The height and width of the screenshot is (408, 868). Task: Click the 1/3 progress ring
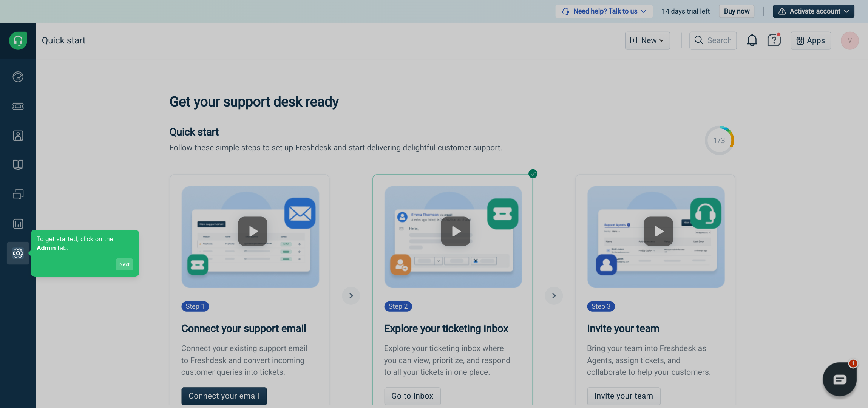click(x=719, y=140)
